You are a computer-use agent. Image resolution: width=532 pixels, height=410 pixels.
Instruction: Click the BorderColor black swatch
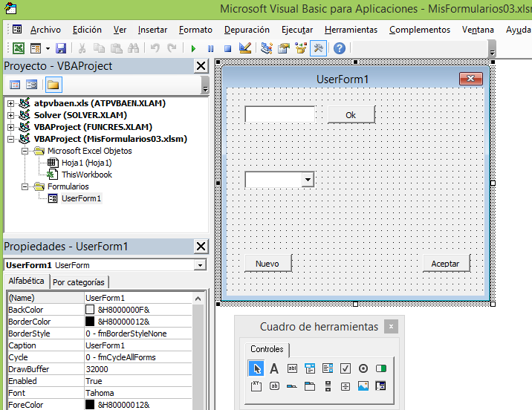pos(90,321)
